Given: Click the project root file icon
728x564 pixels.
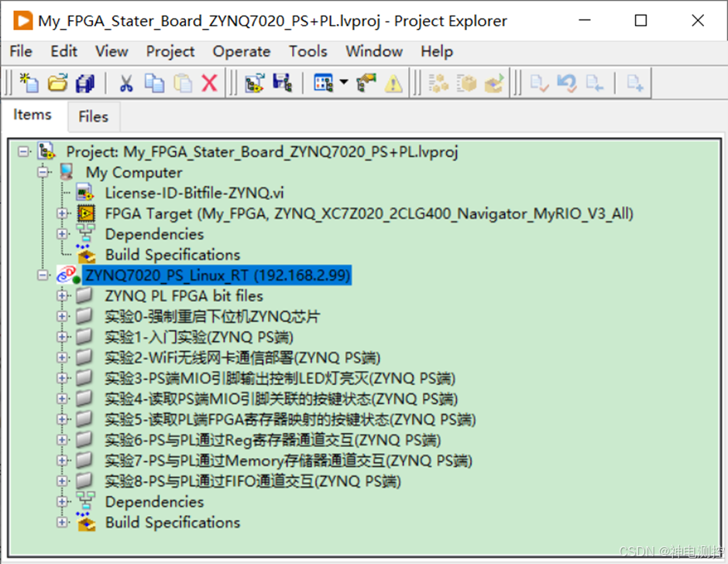Looking at the screenshot, I should click(x=47, y=151).
